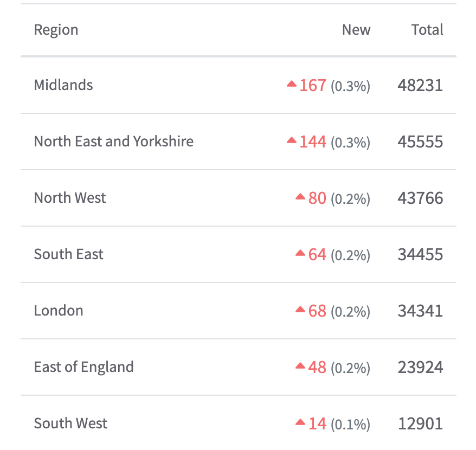Select the Midlands region name
476x450 pixels.
pyautogui.click(x=63, y=85)
